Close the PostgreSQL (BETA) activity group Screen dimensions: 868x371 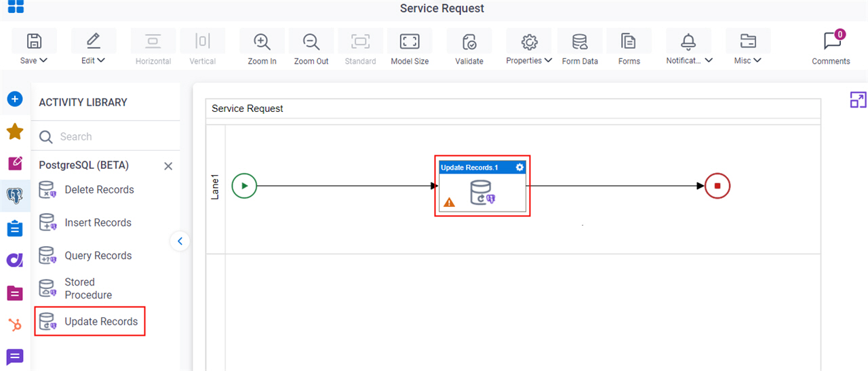(168, 166)
